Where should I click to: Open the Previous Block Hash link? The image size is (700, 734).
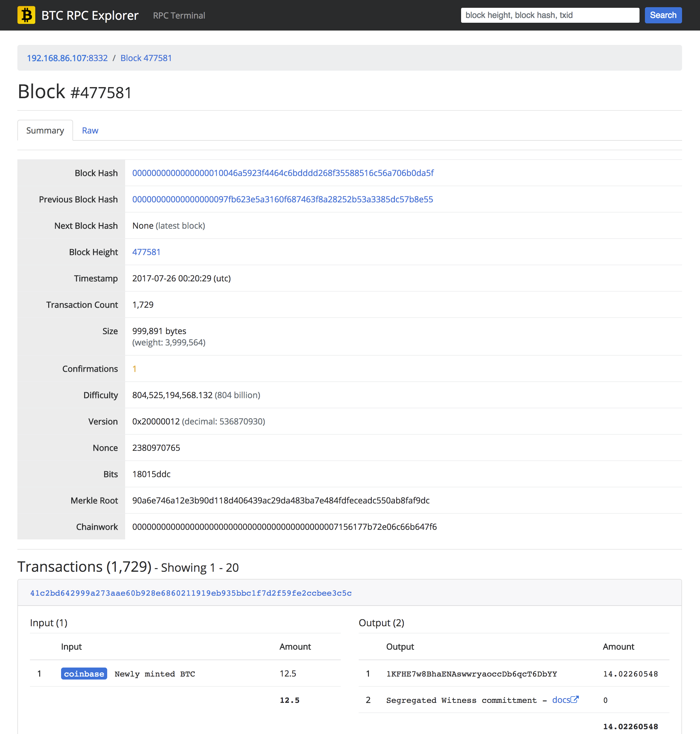coord(282,199)
